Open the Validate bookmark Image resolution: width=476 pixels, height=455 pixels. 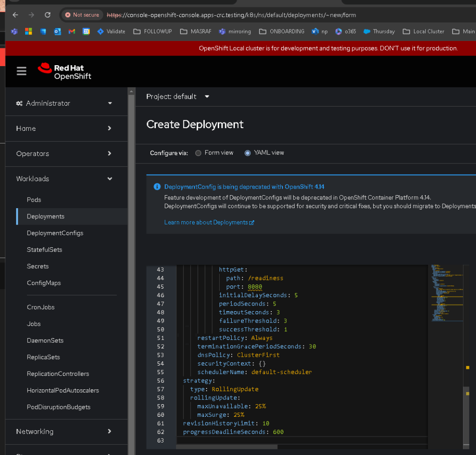(x=111, y=31)
